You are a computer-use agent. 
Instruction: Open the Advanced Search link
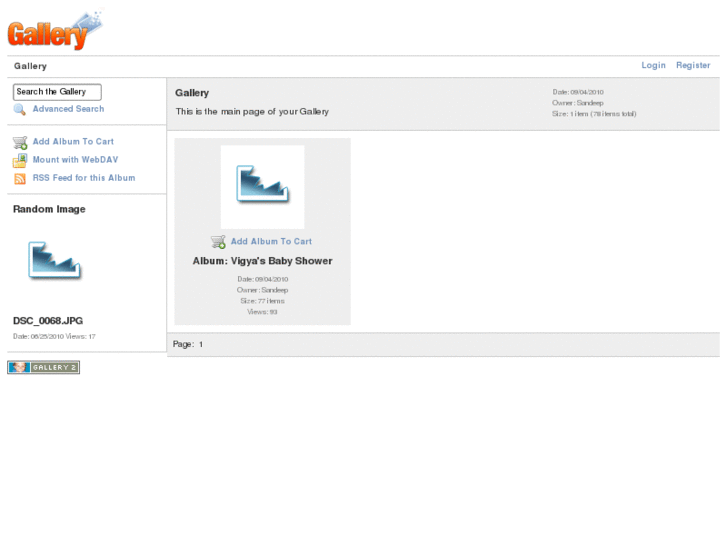pos(68,109)
